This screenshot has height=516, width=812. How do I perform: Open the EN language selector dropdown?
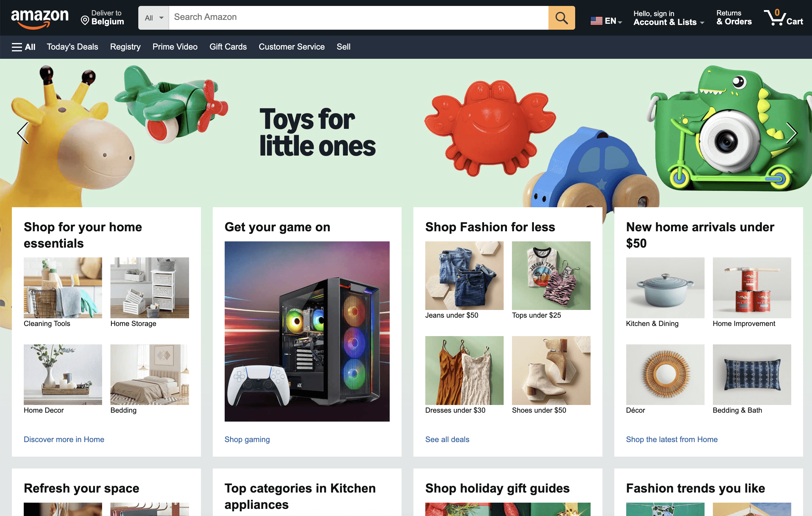[x=614, y=21]
